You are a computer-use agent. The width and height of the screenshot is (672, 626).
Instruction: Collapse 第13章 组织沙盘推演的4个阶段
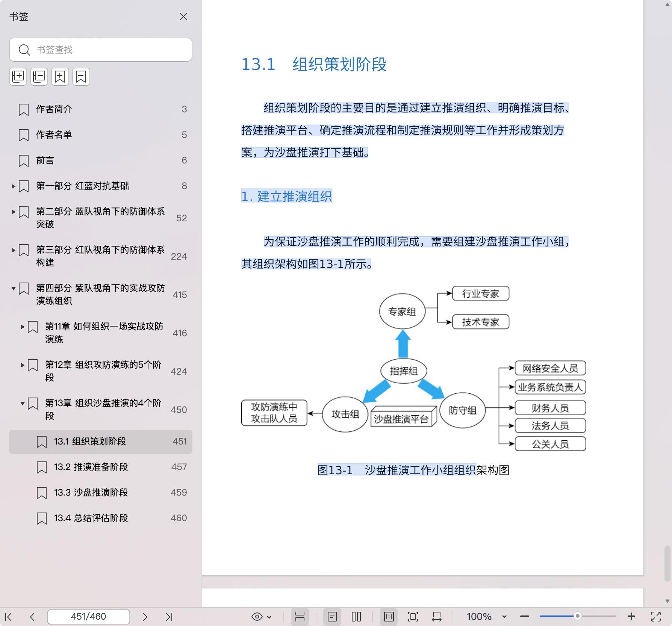pos(23,404)
